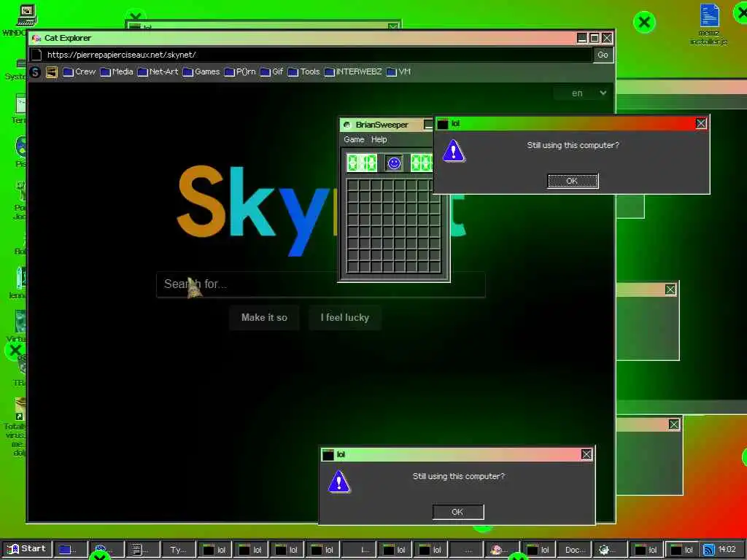Click the BrianSweeper title bar icon
This screenshot has height=560, width=747.
(347, 125)
